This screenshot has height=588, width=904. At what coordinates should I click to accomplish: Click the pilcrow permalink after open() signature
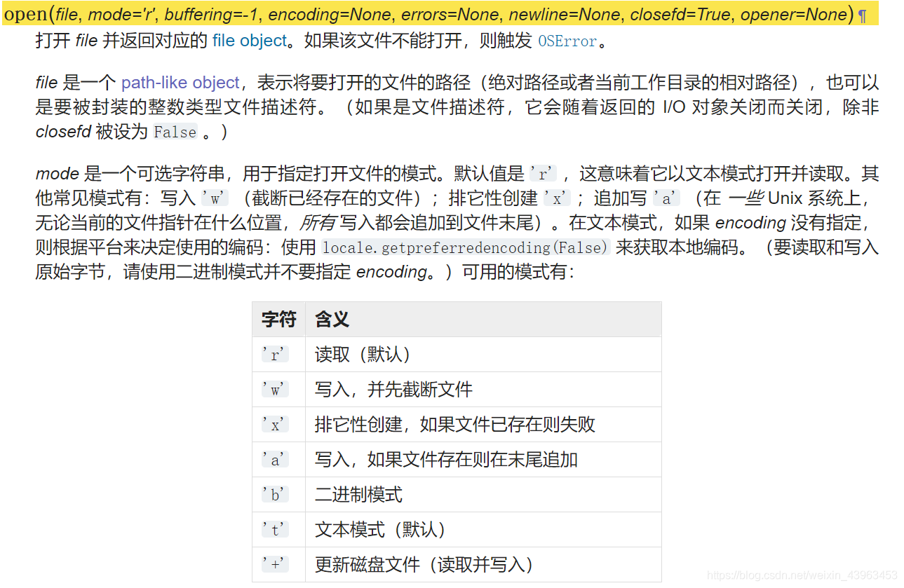click(862, 15)
